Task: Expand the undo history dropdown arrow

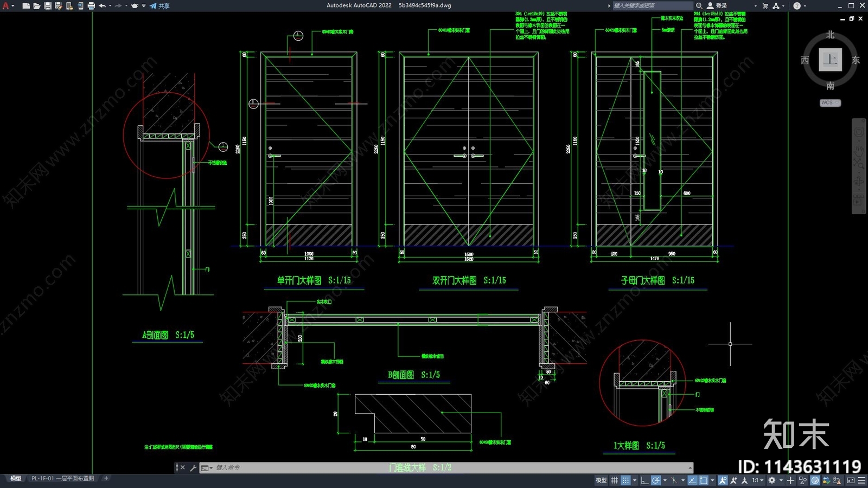Action: click(110, 5)
